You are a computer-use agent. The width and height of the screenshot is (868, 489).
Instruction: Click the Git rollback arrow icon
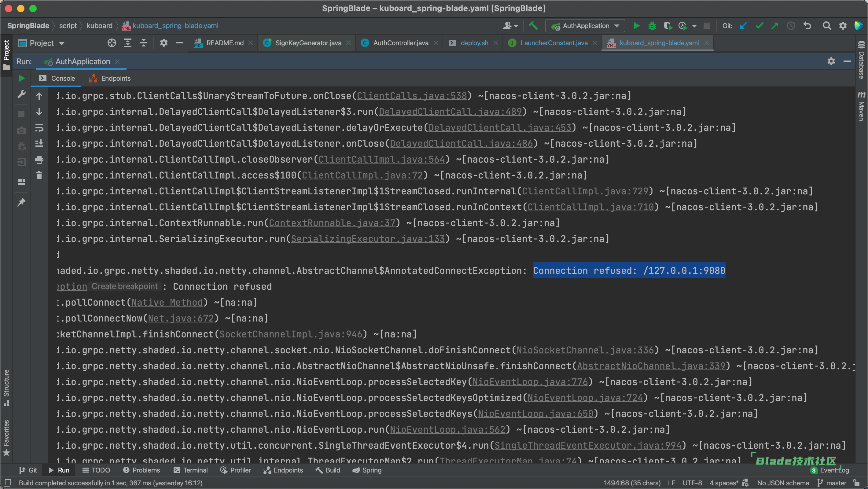(807, 26)
